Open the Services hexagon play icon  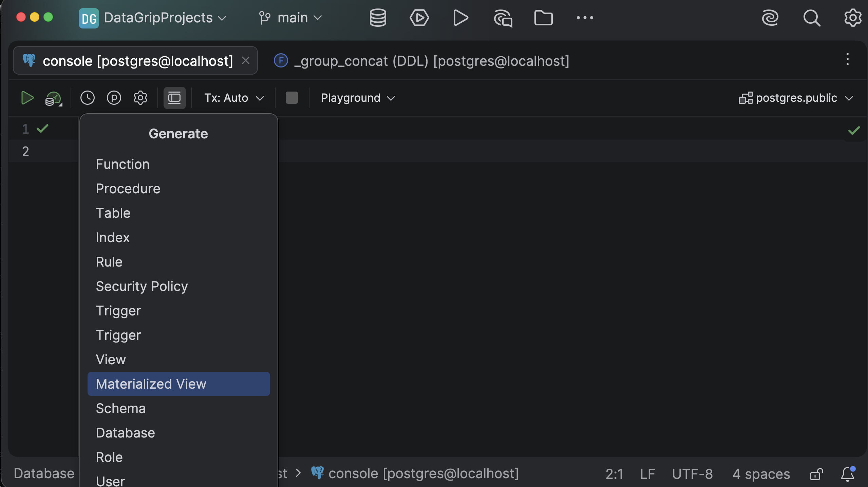[x=419, y=18]
